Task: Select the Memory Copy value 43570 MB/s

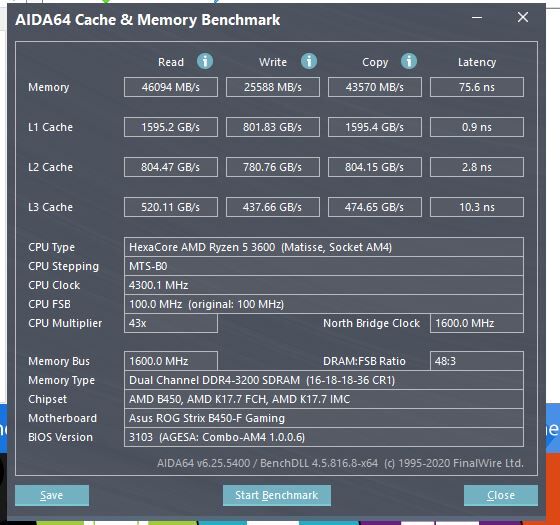Action: (x=375, y=87)
